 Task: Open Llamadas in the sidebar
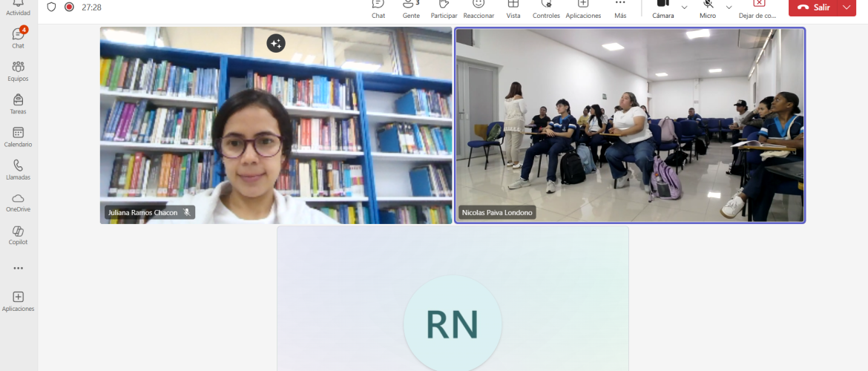pyautogui.click(x=18, y=169)
